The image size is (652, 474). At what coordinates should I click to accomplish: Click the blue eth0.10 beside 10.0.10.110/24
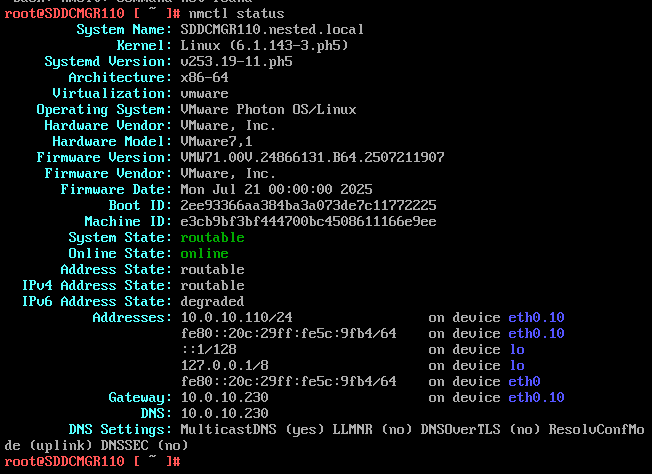(536, 317)
